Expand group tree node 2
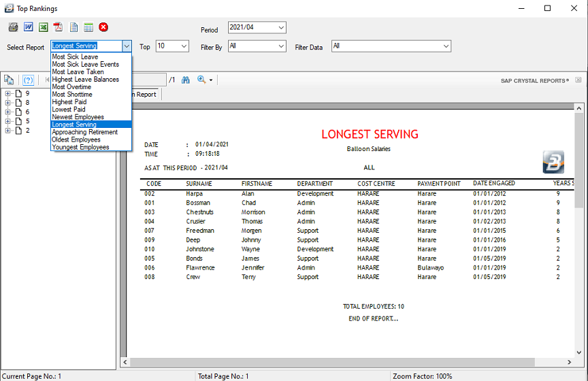This screenshot has height=381, width=588. click(7, 131)
